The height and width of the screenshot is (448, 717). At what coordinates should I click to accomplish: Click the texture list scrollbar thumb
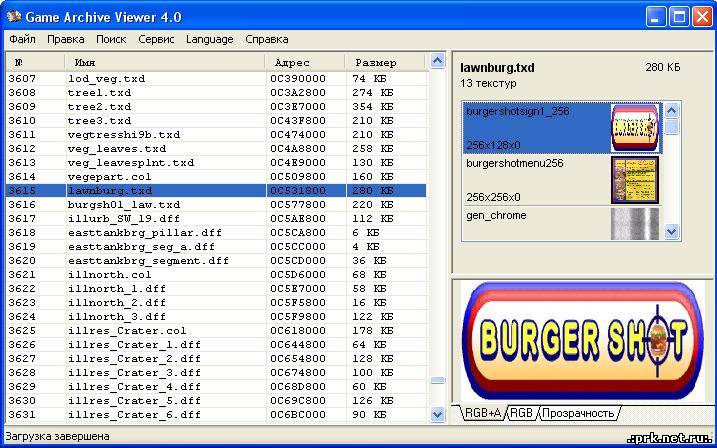pyautogui.click(x=671, y=127)
